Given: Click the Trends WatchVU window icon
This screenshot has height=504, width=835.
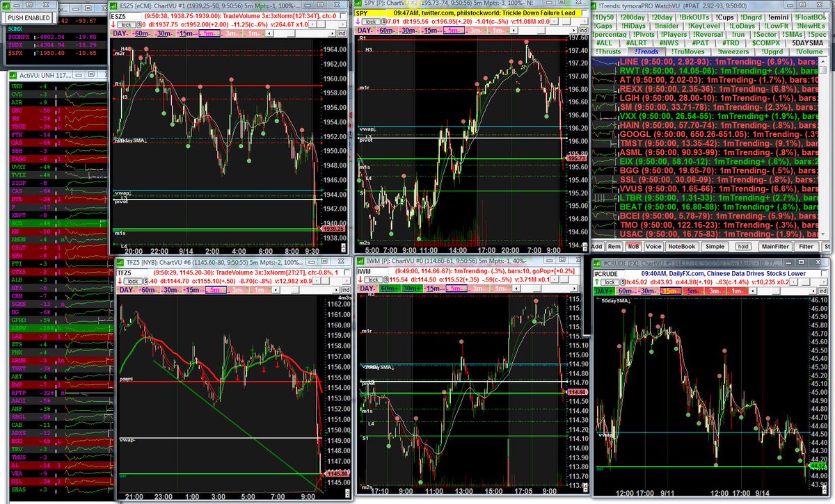Looking at the screenshot, I should pos(594,6).
